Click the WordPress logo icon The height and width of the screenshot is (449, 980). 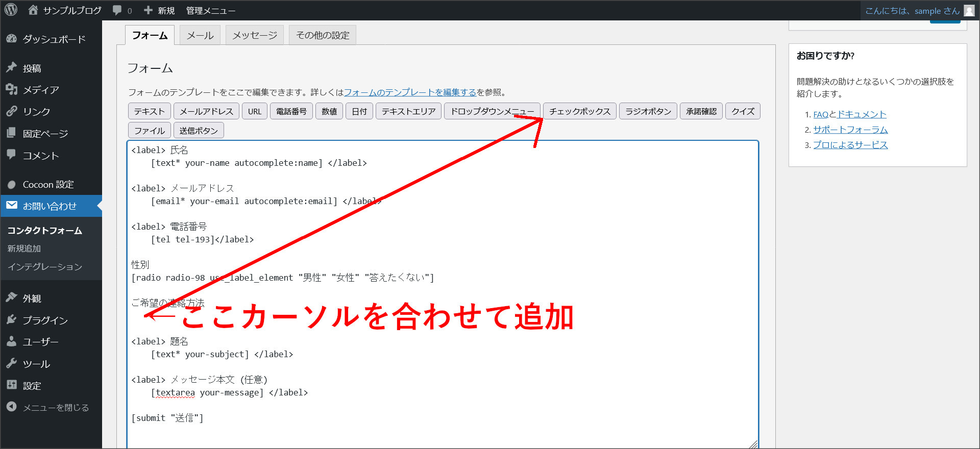point(11,10)
